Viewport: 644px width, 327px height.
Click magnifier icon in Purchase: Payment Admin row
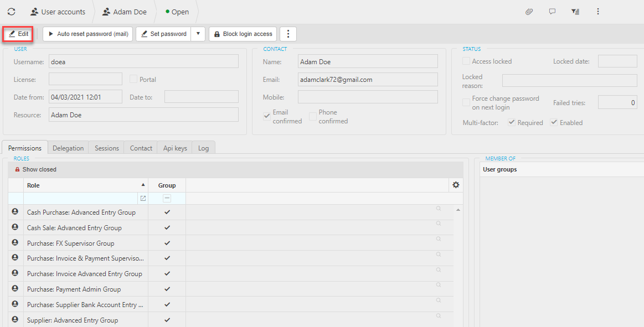point(439,285)
